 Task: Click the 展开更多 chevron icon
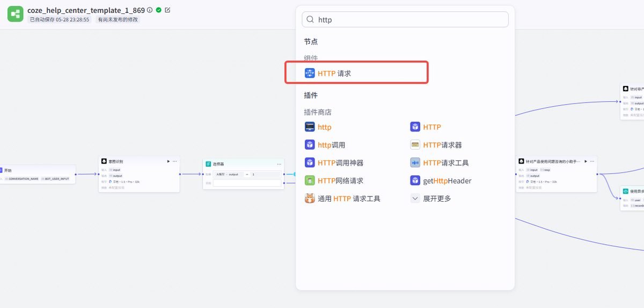(x=415, y=199)
